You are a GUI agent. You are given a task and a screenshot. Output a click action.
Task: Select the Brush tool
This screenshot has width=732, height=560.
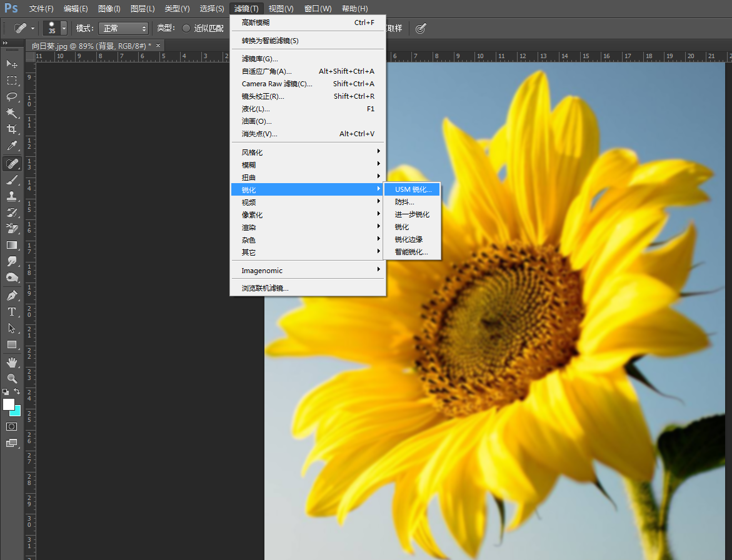click(12, 180)
